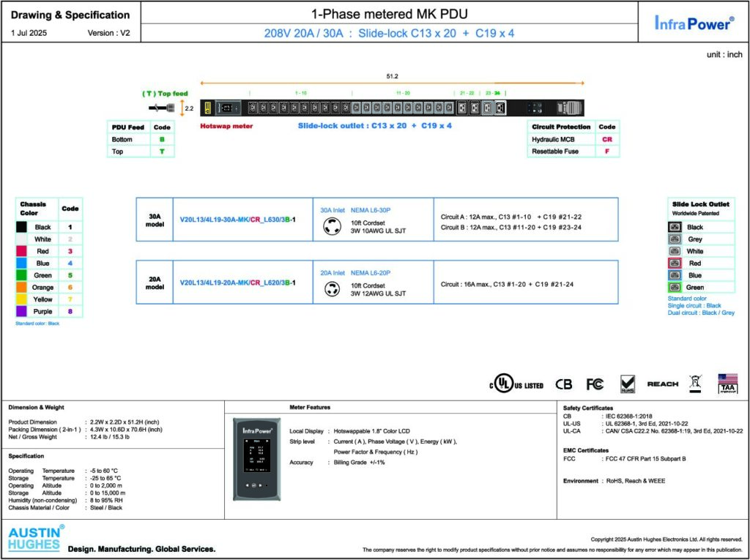Click the Blue slide lock outlet icon
The image size is (750, 560).
675,275
